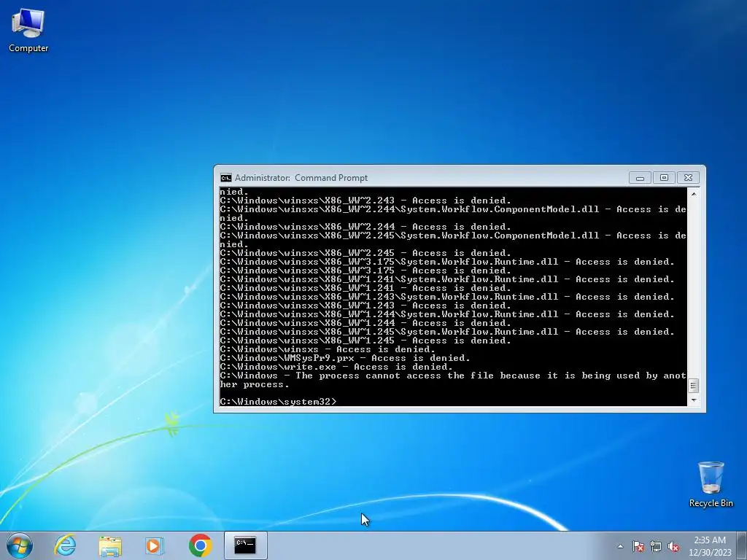Open the Action Center flag icon
This screenshot has width=747, height=560.
[x=638, y=546]
